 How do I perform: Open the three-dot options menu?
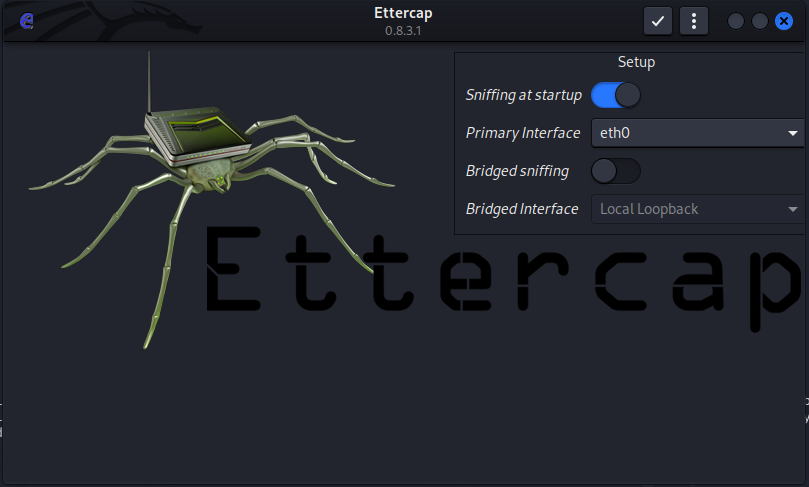click(x=694, y=21)
